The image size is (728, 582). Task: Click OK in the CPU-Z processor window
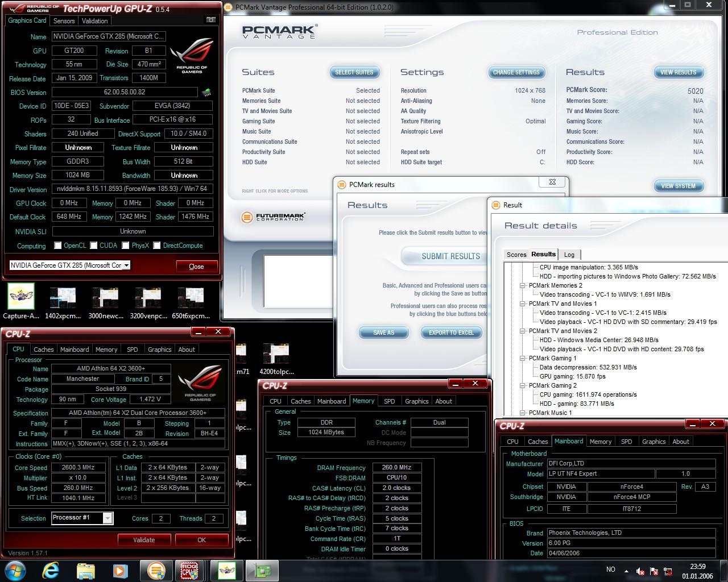tap(201, 540)
